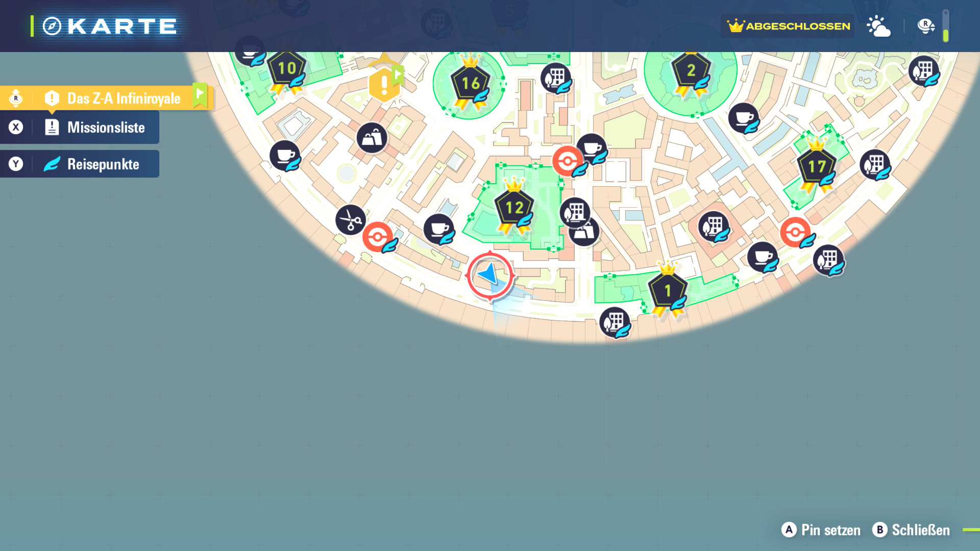Click the yellow quest exclamation marker
Screen dimensions: 980x551
coord(384,85)
